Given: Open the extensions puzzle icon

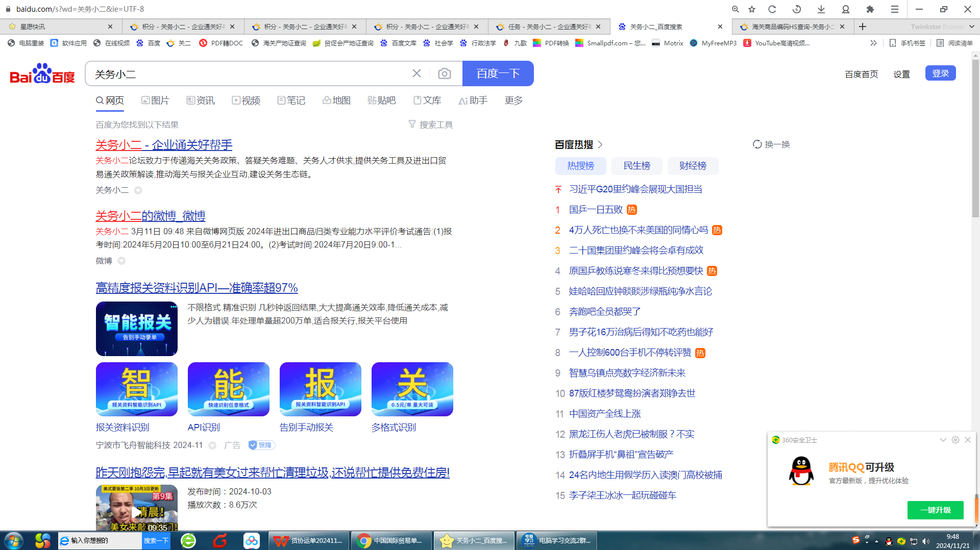Looking at the screenshot, I should coord(870,9).
